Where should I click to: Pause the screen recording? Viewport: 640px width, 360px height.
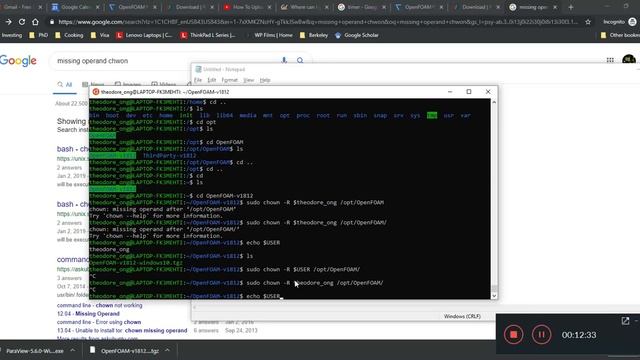(x=541, y=335)
